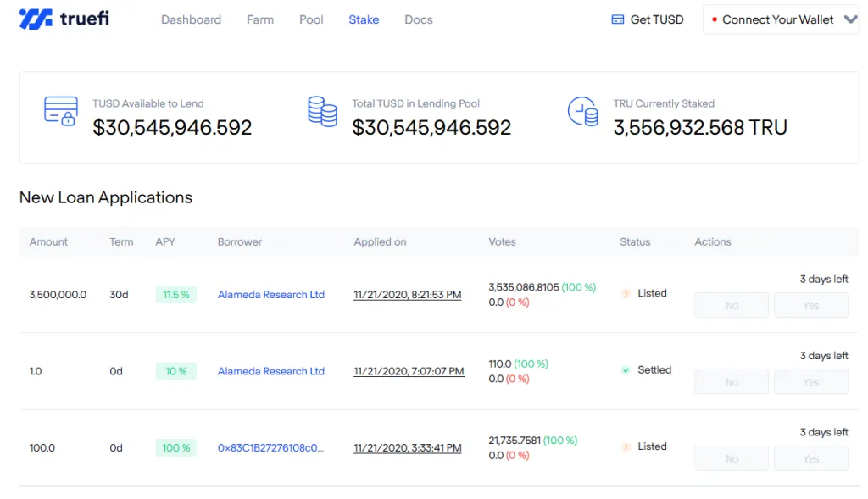Expand the Connect Your Wallet chevron
The image size is (868, 499).
[x=850, y=19]
